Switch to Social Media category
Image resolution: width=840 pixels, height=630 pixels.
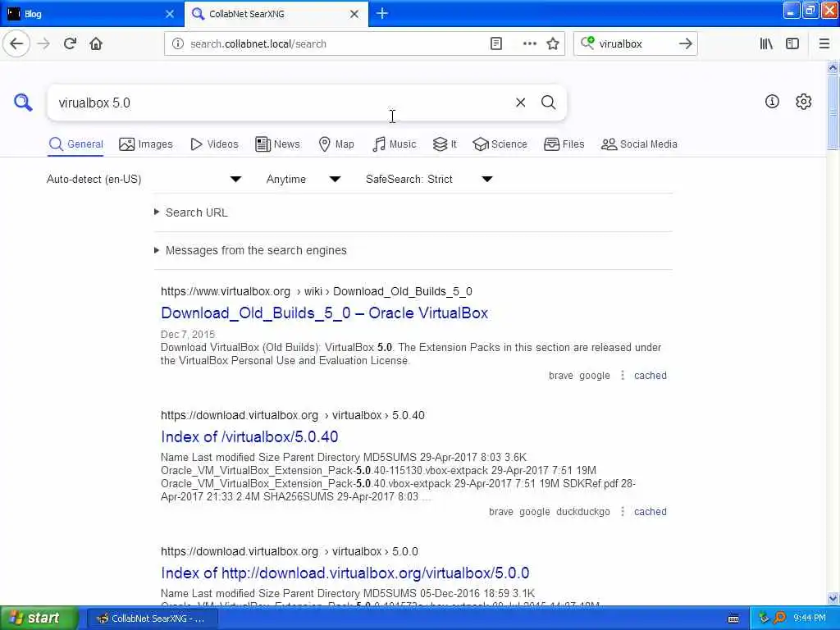(639, 144)
